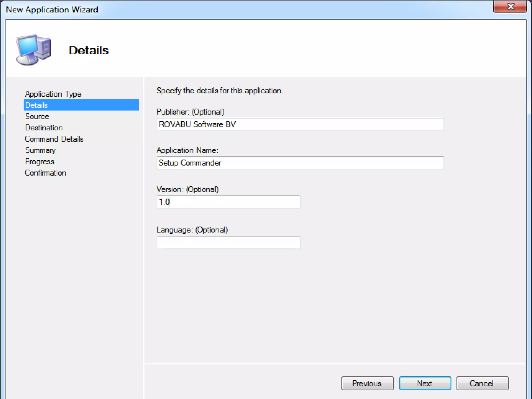The width and height of the screenshot is (532, 399).
Task: Select the Application Type step
Action: coord(53,94)
